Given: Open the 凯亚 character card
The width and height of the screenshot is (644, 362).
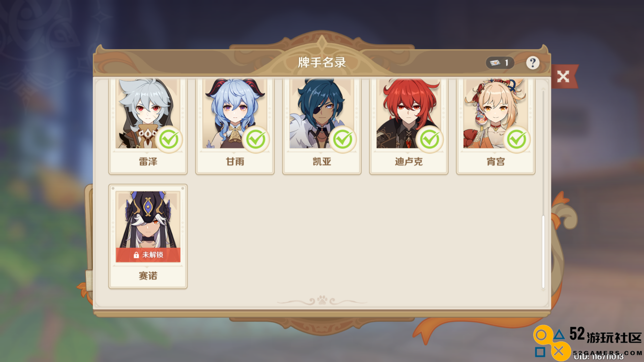Looking at the screenshot, I should coord(322,126).
